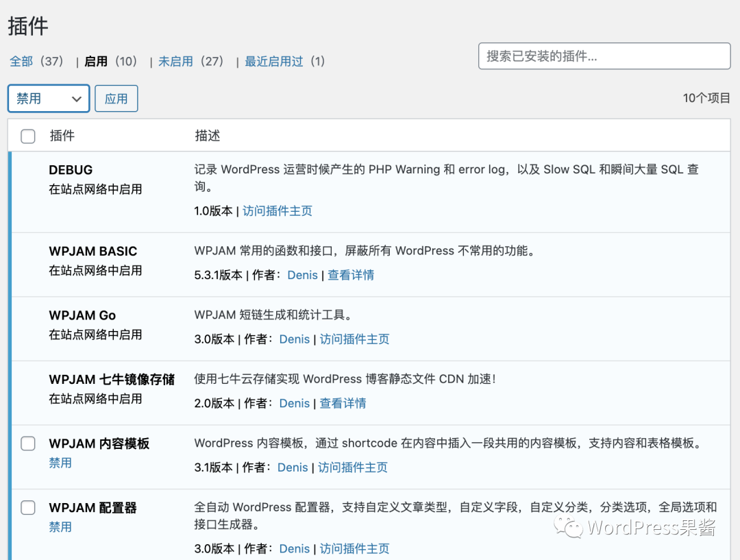Open 查看详情 for WPJAM BASIC
This screenshot has width=740, height=560.
(351, 276)
